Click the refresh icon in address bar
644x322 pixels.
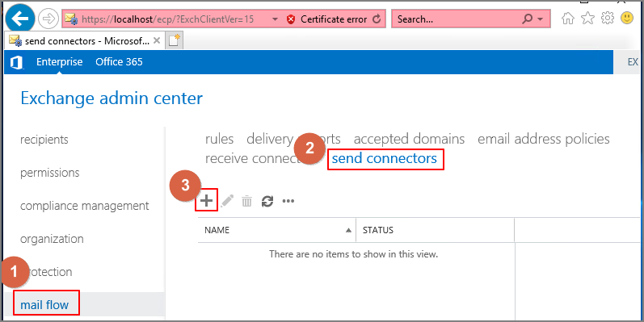point(377,19)
